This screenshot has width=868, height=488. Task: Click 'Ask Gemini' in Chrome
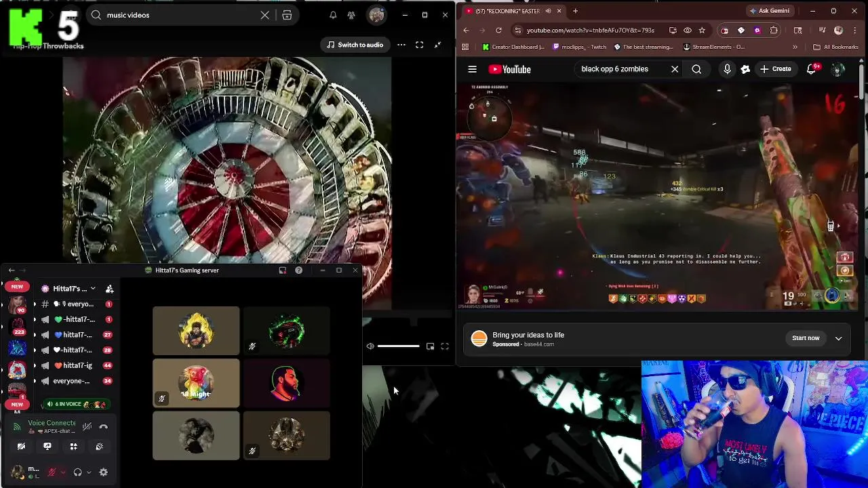point(770,11)
